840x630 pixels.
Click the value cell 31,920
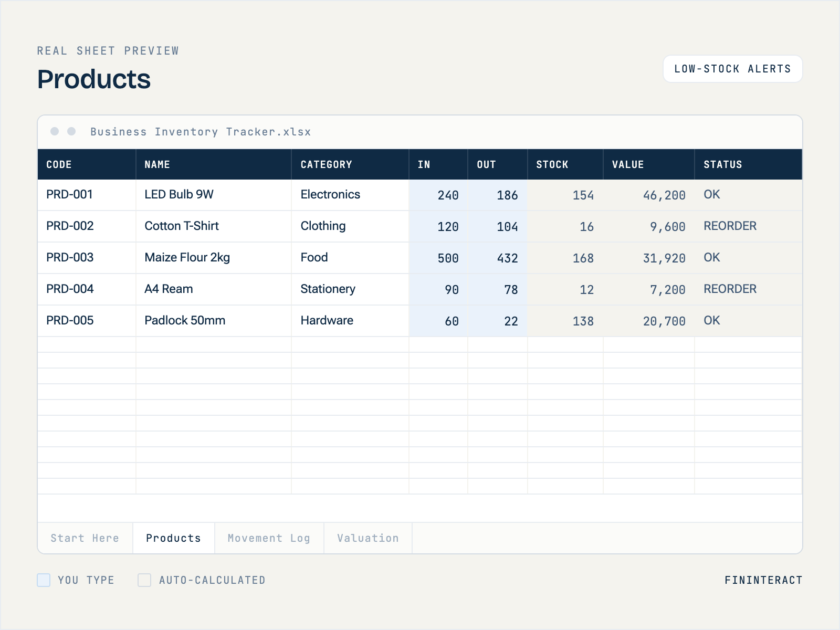pyautogui.click(x=649, y=258)
